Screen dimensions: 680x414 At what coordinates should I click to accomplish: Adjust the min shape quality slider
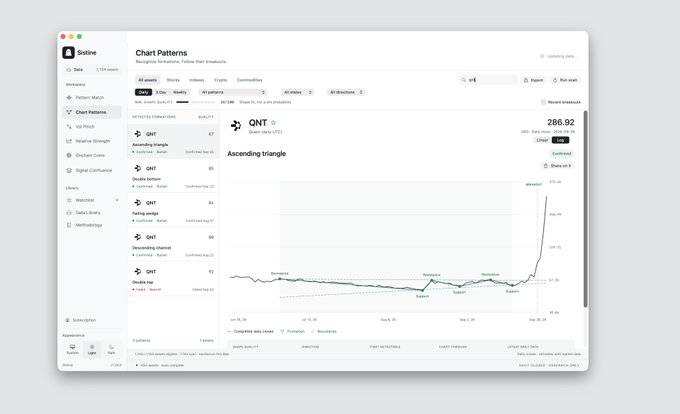click(x=196, y=102)
